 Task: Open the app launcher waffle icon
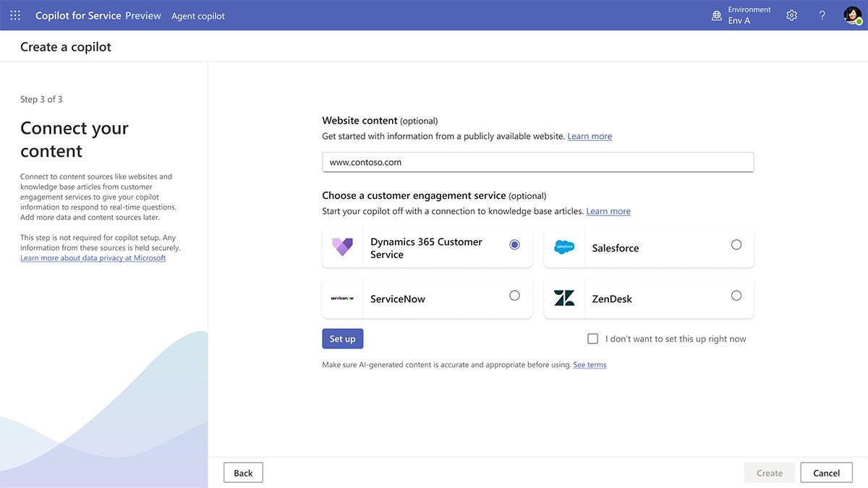15,15
